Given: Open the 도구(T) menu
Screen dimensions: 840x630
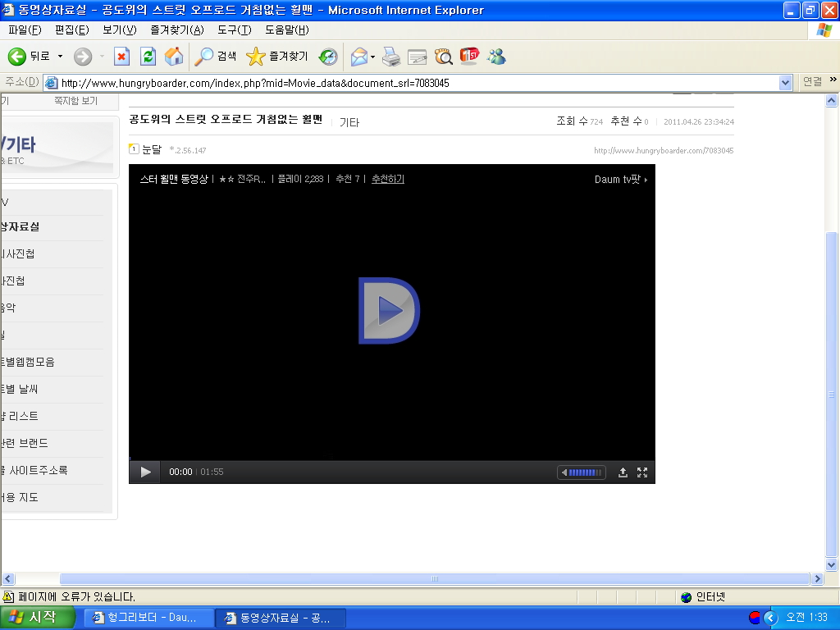Looking at the screenshot, I should (x=234, y=30).
